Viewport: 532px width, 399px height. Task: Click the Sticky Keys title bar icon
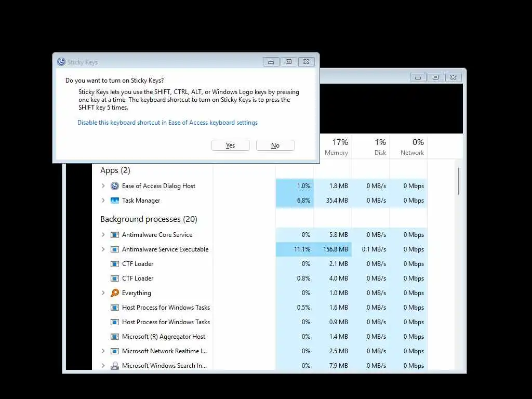(61, 62)
